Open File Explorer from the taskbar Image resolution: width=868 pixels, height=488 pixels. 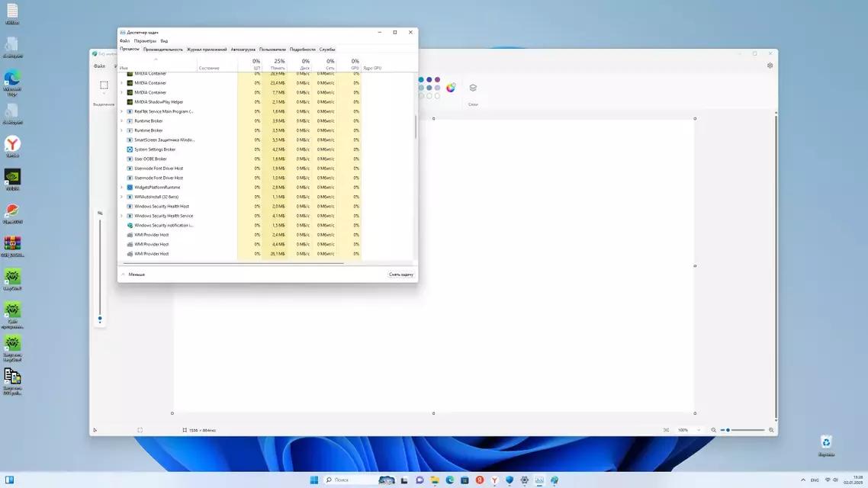click(x=435, y=480)
